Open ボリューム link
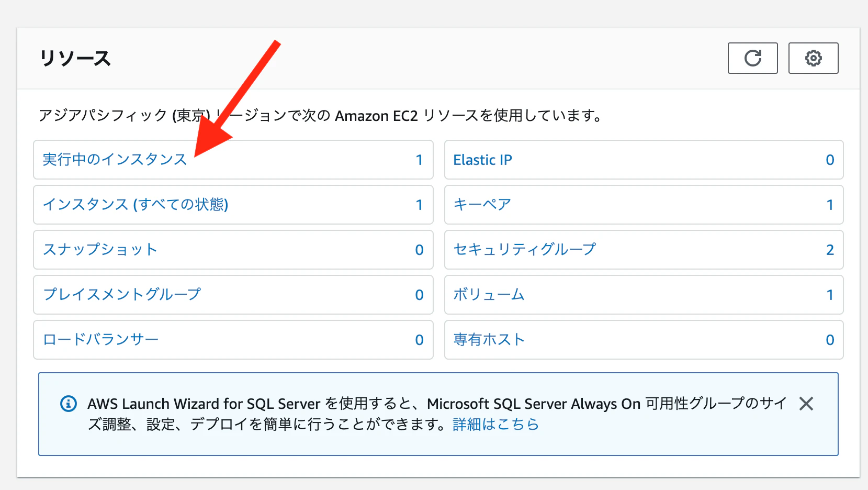Image resolution: width=868 pixels, height=490 pixels. tap(489, 295)
